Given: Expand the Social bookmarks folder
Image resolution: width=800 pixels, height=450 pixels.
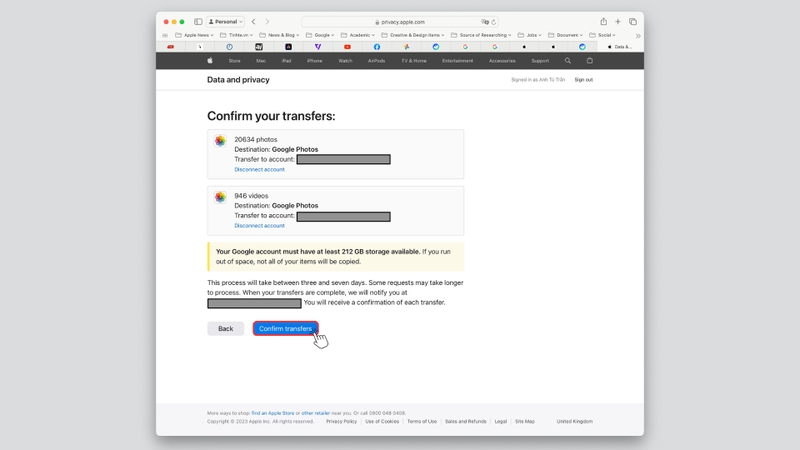Looking at the screenshot, I should [x=603, y=35].
